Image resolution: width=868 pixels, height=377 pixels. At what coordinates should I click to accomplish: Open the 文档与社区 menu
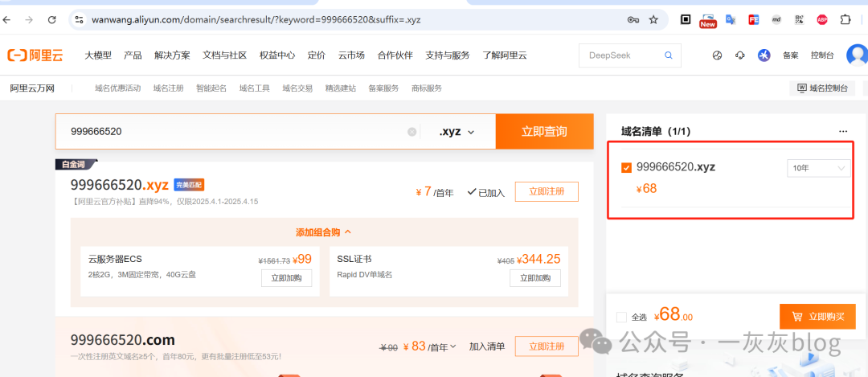tap(225, 55)
